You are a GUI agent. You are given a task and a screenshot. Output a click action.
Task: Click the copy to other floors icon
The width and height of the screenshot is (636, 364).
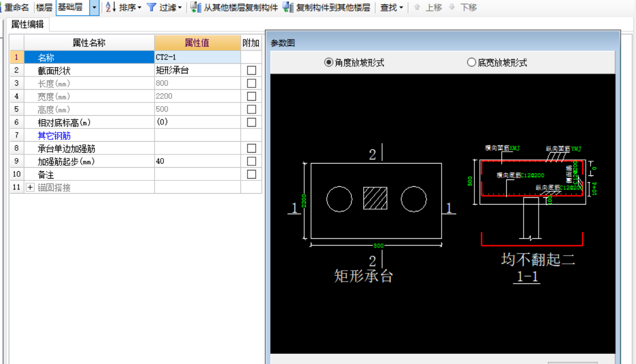(x=288, y=7)
